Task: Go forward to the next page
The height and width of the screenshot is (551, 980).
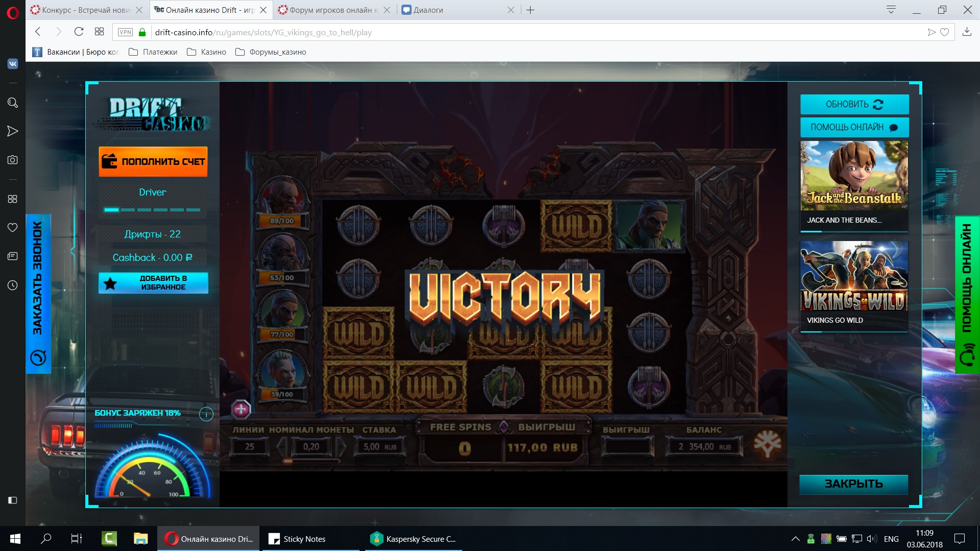Action: pyautogui.click(x=58, y=32)
